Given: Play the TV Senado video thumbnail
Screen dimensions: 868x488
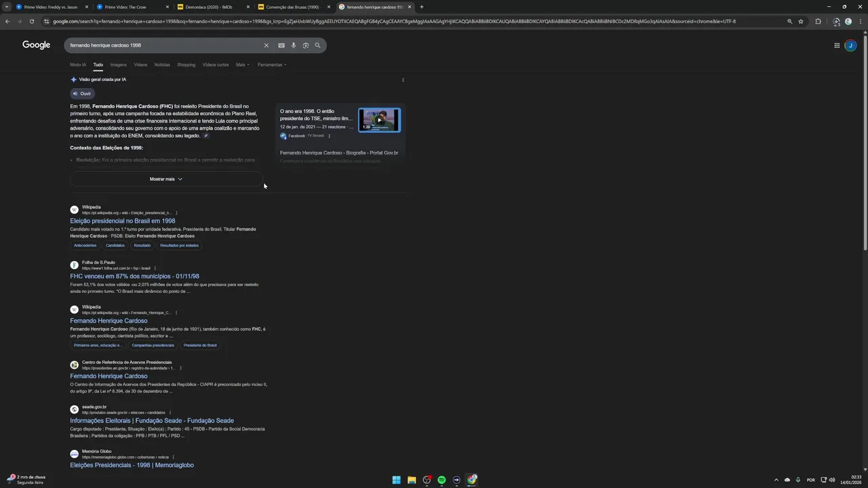Looking at the screenshot, I should click(379, 120).
